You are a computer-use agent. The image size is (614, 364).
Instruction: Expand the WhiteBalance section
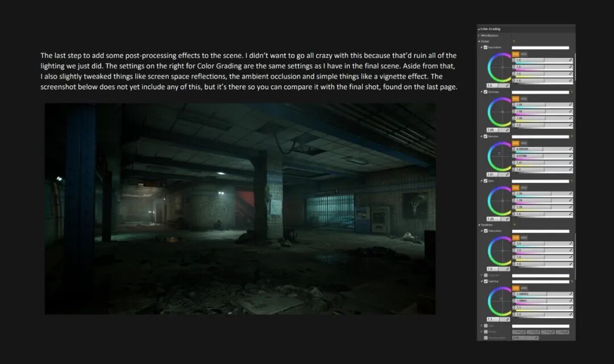point(479,36)
